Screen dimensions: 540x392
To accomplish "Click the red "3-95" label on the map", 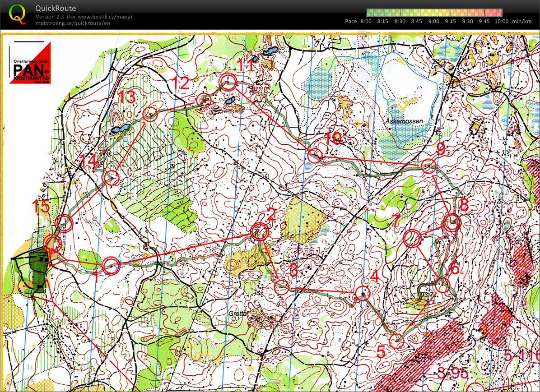I will 453,373.
